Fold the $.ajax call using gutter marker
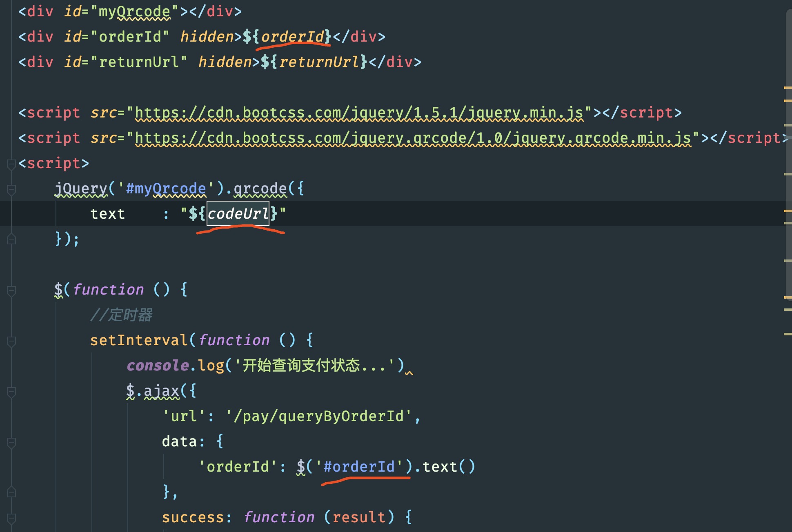Viewport: 792px width, 532px height. click(11, 392)
